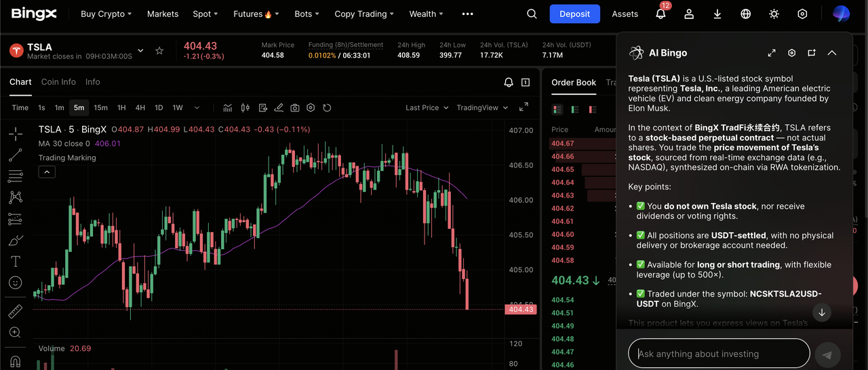Click the Ask anything about investing field
This screenshot has width=868, height=370.
(719, 354)
